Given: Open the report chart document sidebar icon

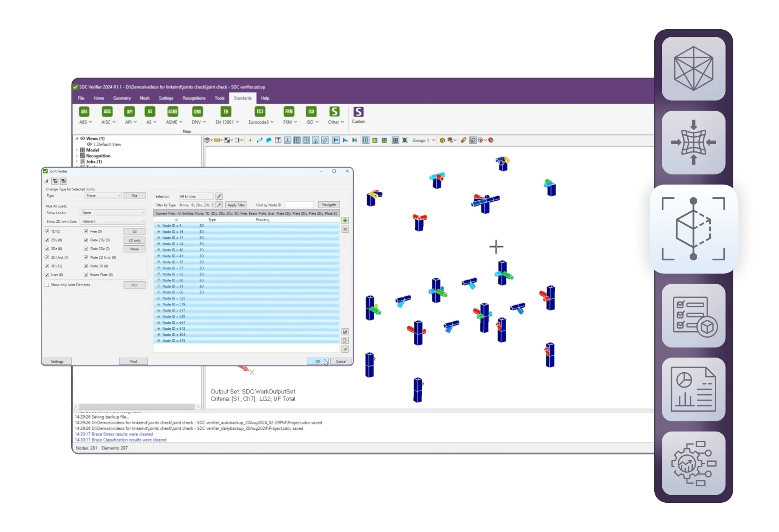Looking at the screenshot, I should 693,389.
